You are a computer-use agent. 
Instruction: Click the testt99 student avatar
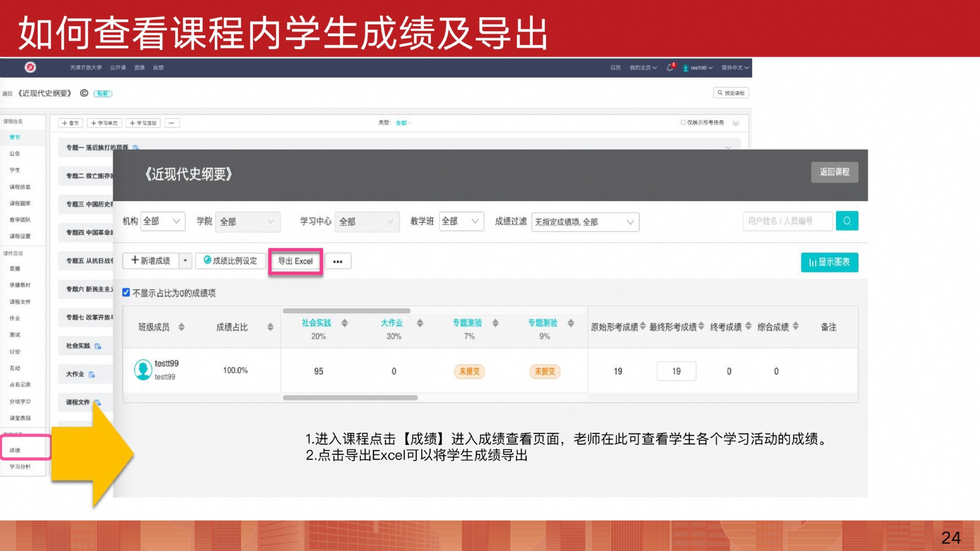tap(143, 370)
